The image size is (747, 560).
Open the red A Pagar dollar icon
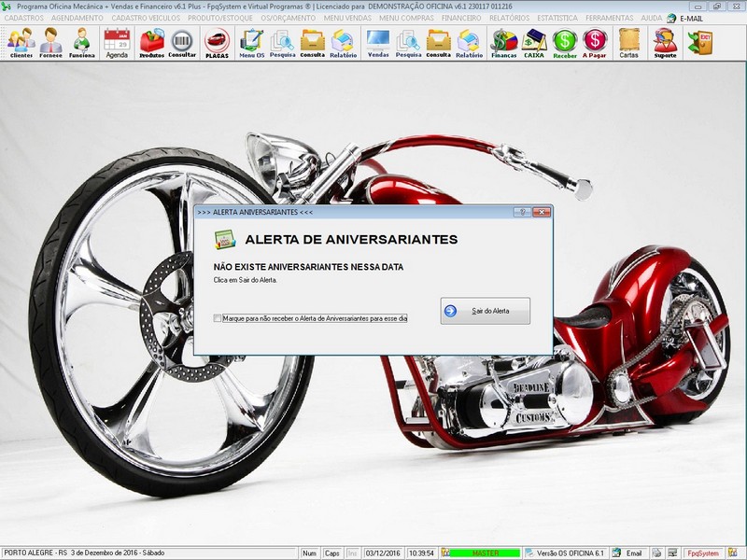coord(595,43)
